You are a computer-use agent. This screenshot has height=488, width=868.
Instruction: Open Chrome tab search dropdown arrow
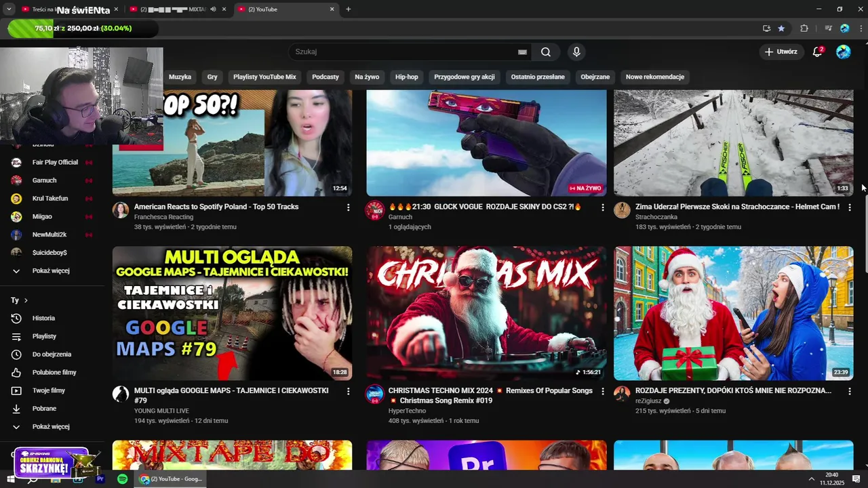[x=9, y=9]
